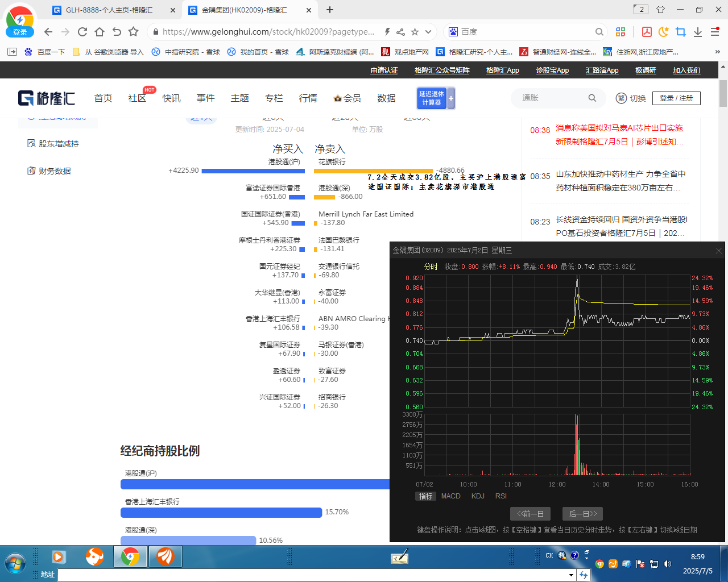The width and height of the screenshot is (728, 582).
Task: Click the page vertical scrollbar
Action: pos(723,94)
